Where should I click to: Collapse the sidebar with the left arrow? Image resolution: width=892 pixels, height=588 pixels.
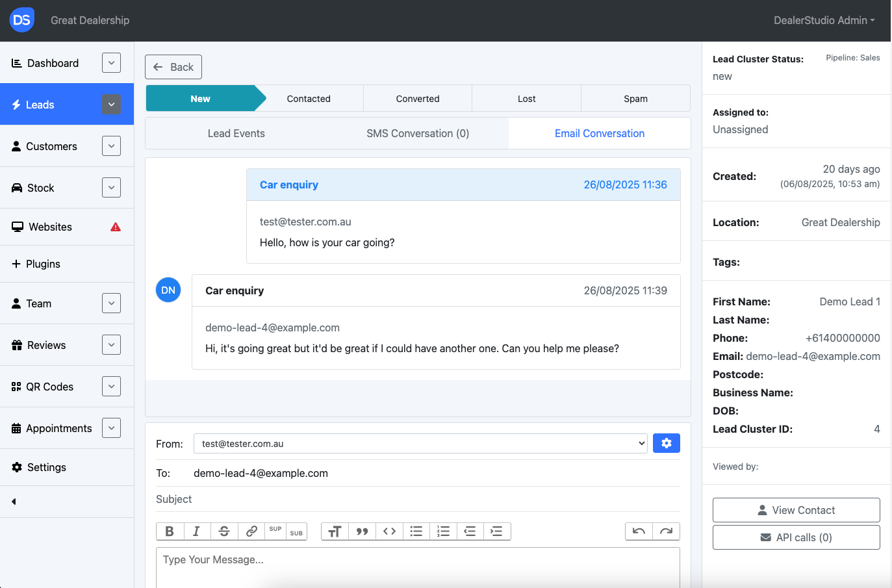pos(14,502)
